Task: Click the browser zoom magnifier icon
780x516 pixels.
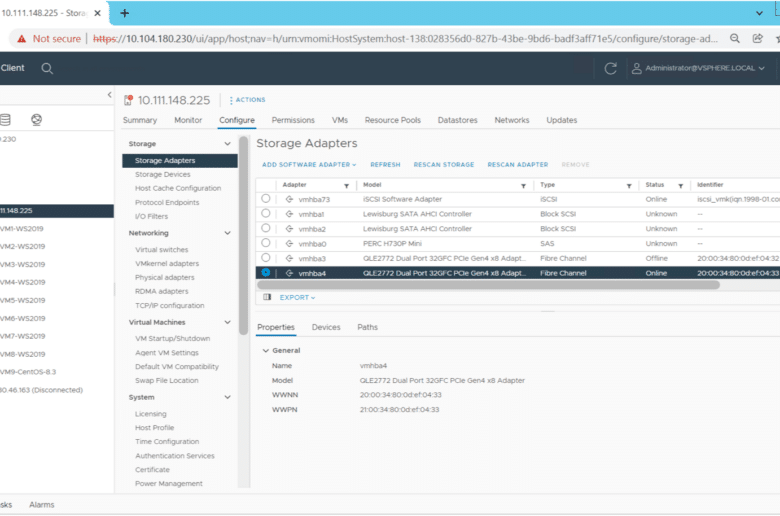Action: [735, 38]
